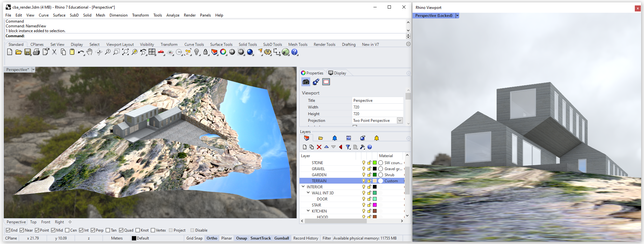Uncheck the Quad osnap checkbox

point(121,230)
